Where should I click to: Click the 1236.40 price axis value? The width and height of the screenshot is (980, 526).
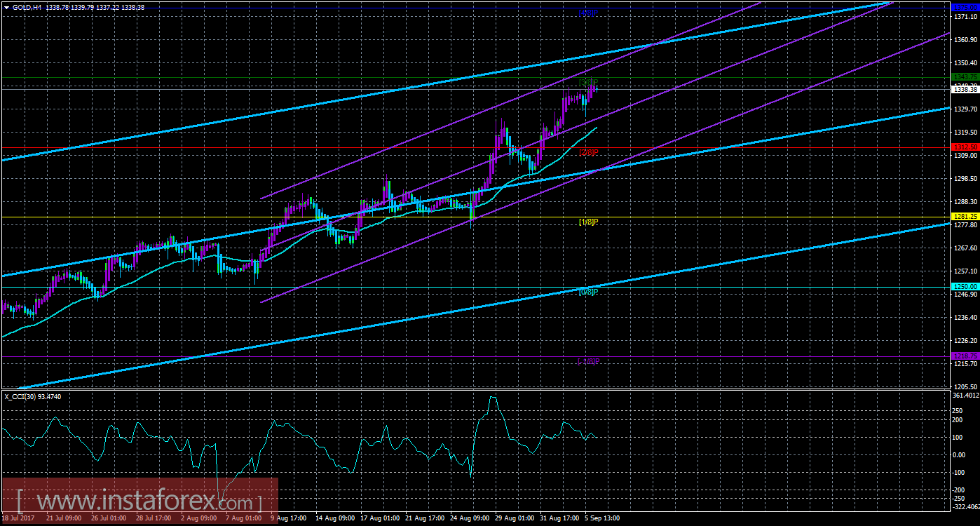point(965,318)
